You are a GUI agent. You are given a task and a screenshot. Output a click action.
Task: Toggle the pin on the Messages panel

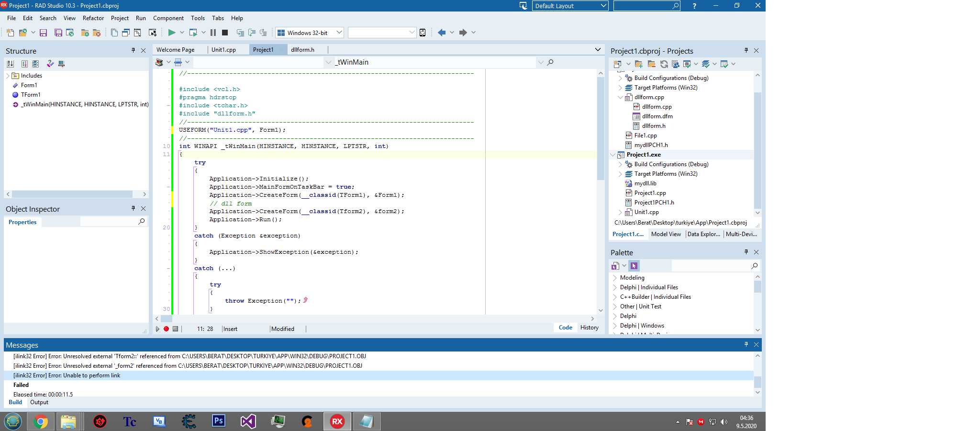click(x=746, y=344)
